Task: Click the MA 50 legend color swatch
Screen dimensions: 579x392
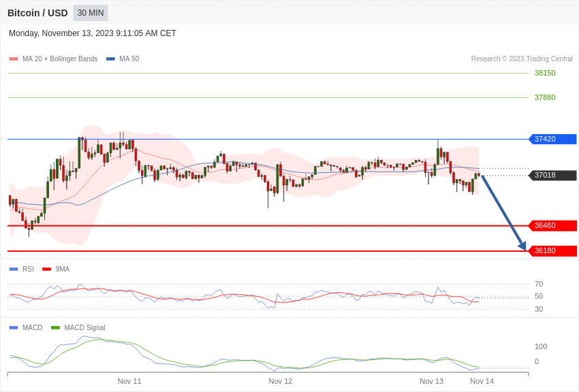Action: click(110, 59)
